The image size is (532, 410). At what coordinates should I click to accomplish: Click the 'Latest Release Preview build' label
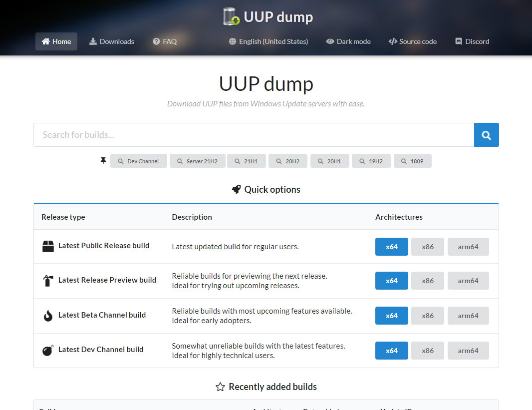[x=107, y=280]
